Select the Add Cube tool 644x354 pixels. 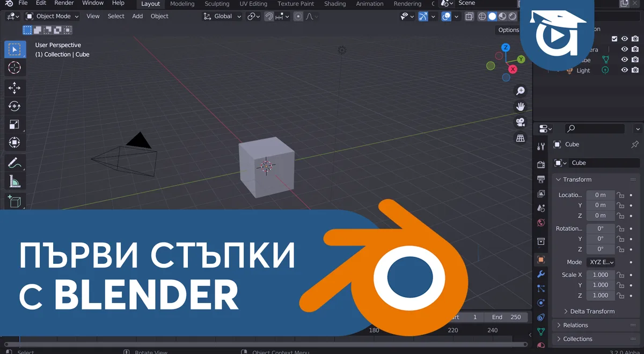pos(14,202)
